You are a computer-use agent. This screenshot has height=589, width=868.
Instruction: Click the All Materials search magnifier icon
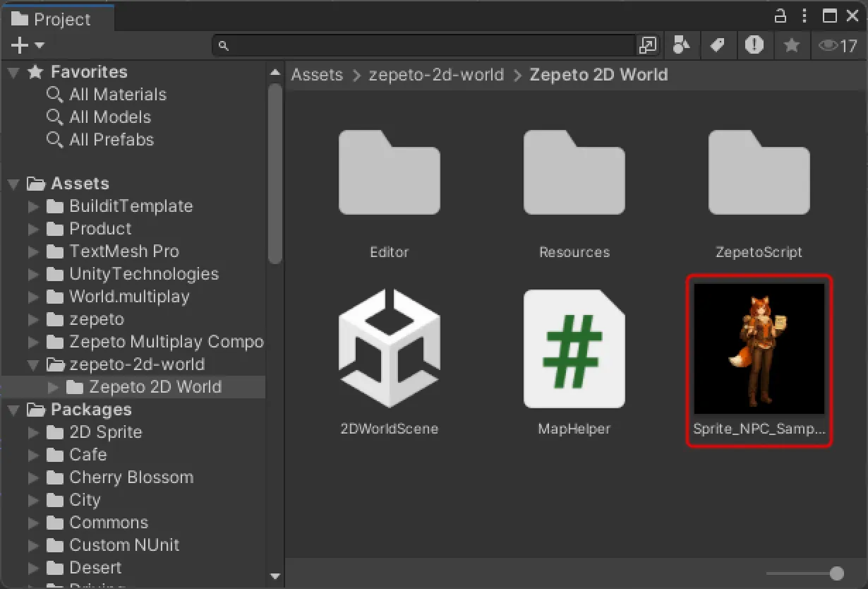click(54, 95)
